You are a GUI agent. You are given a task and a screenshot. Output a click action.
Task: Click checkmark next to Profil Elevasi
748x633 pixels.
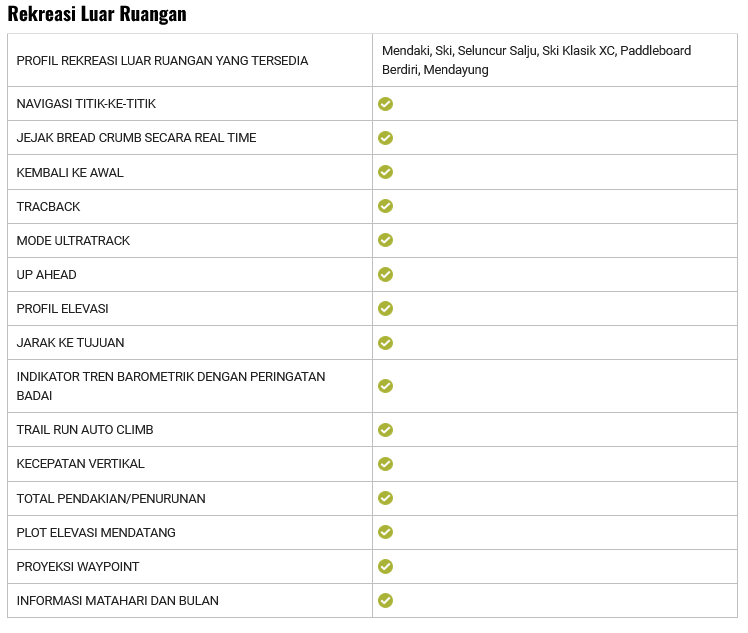click(x=385, y=308)
